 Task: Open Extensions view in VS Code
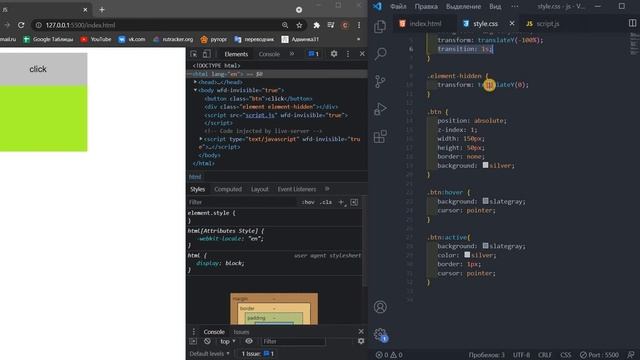[x=380, y=136]
